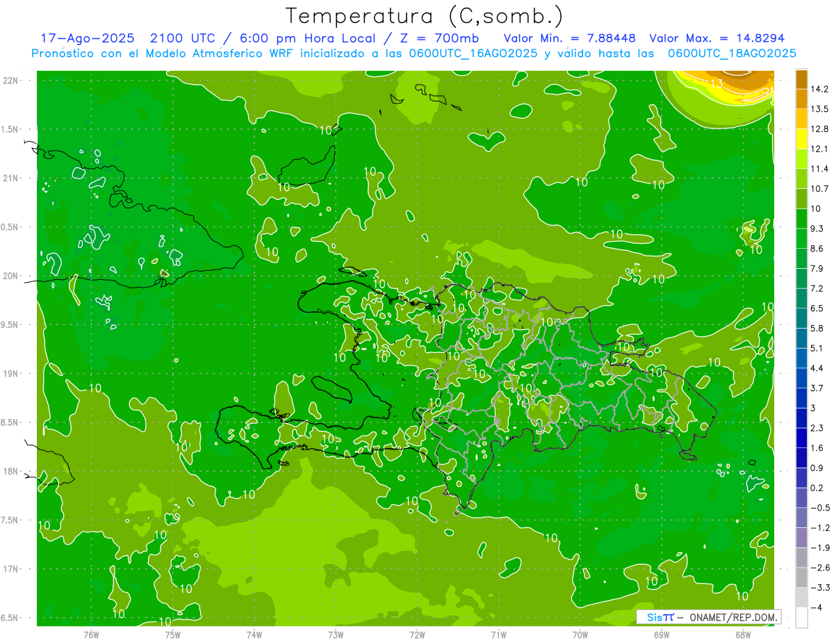This screenshot has height=644, width=834.
Task: Click the '19N' latitude axis label
Action: [x=10, y=374]
